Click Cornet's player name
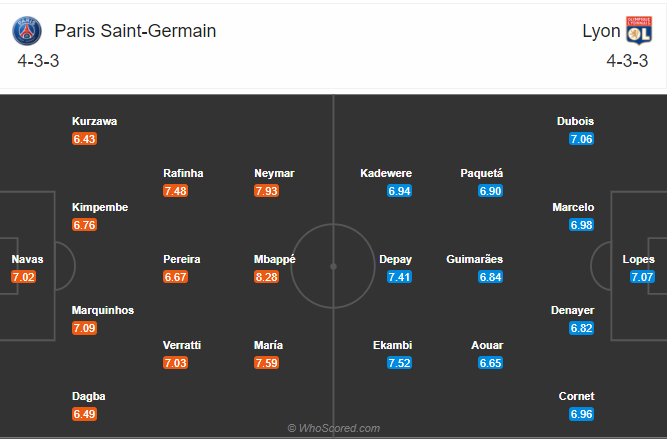The height and width of the screenshot is (439, 668). [x=576, y=396]
